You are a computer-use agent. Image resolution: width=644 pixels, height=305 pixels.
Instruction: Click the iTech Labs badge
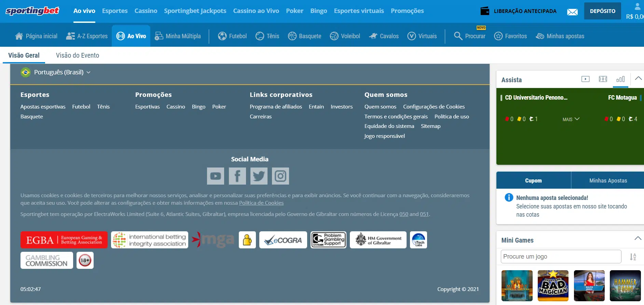[x=419, y=240]
